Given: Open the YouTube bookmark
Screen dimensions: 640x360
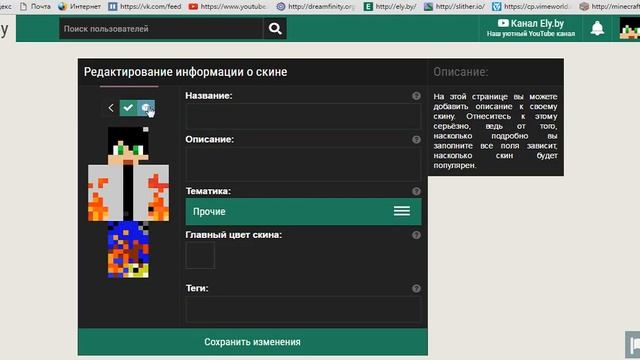Looking at the screenshot, I should tap(227, 6).
